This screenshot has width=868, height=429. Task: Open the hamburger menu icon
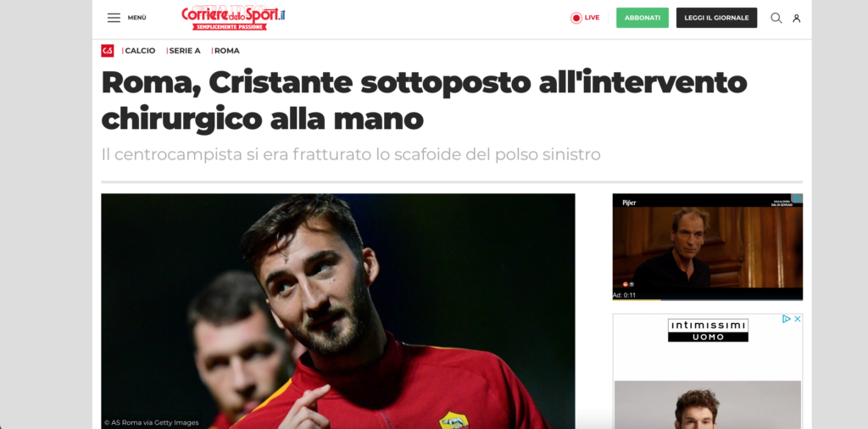tap(114, 18)
